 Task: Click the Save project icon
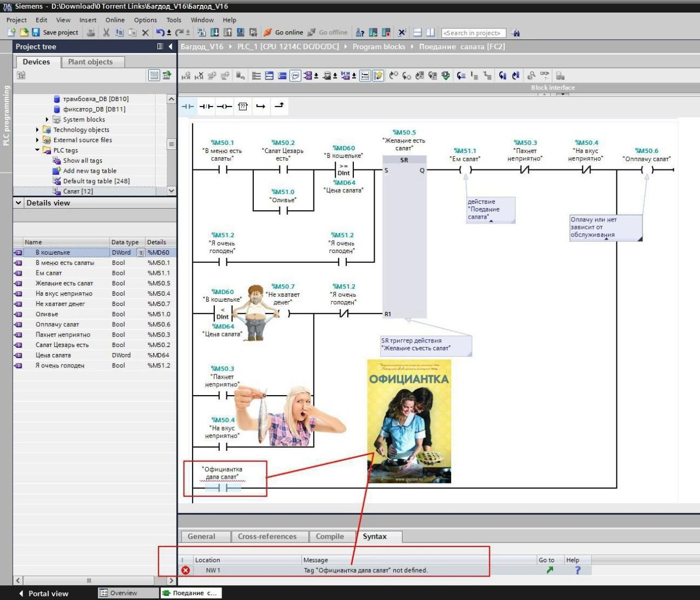36,33
